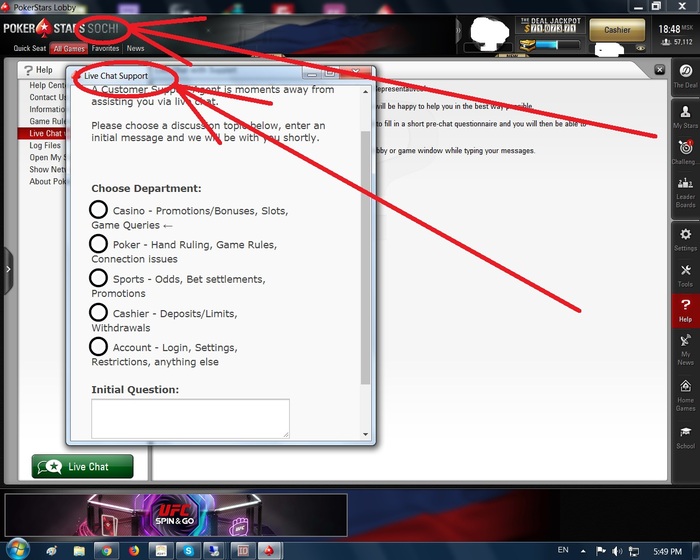The width and height of the screenshot is (700, 560).
Task: Click the chest rewards icon
Action: pyautogui.click(x=526, y=46)
